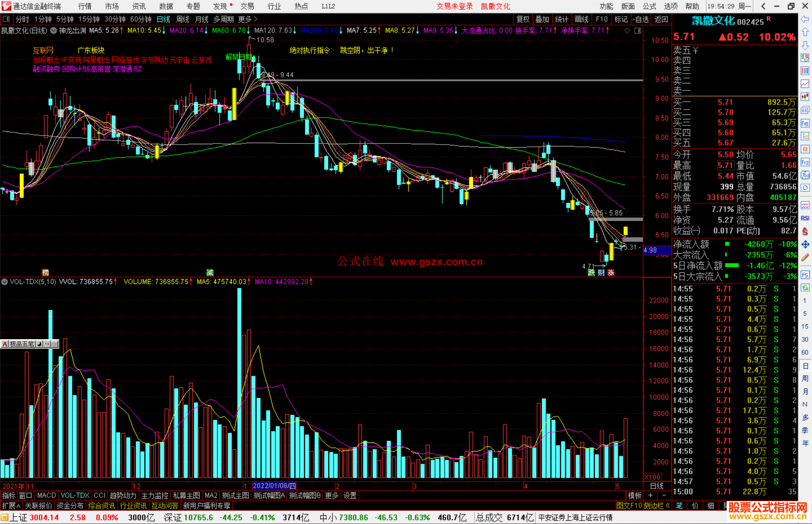Click the 2022/01/06/四 date label

coord(274,486)
